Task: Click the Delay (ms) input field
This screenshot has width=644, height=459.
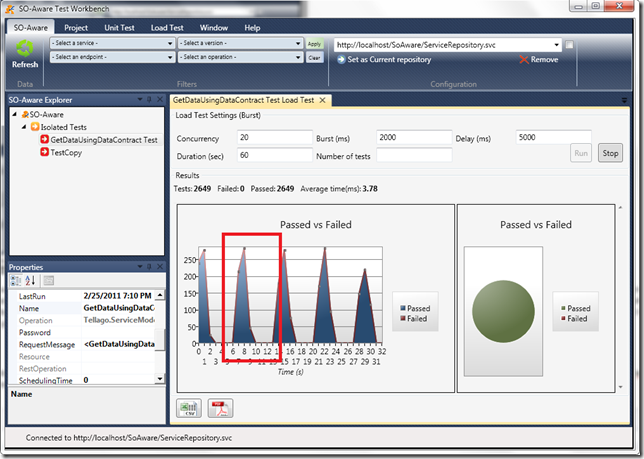Action: tap(553, 138)
